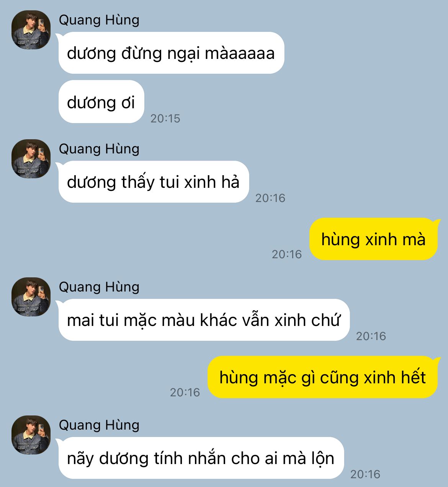Click the timestamp next to 'hùng mặc gì cũng xinh hết'

tap(185, 393)
